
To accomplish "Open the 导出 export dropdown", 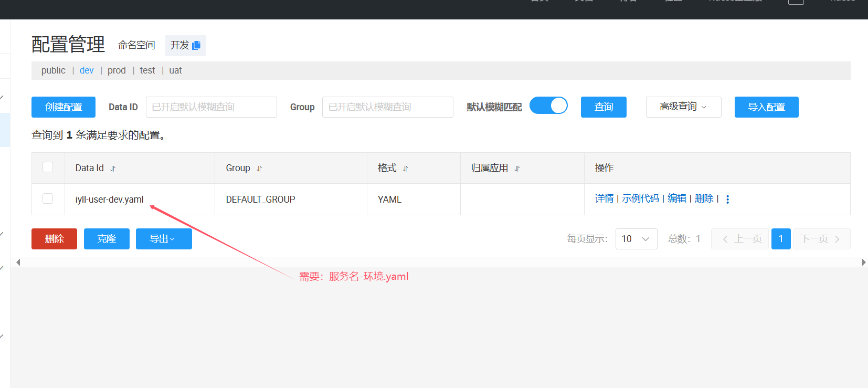I will 164,239.
